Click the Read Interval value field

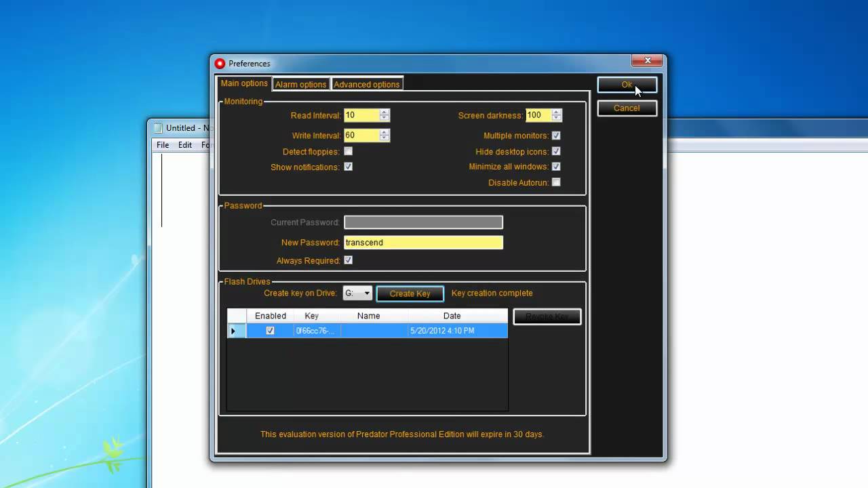(361, 116)
